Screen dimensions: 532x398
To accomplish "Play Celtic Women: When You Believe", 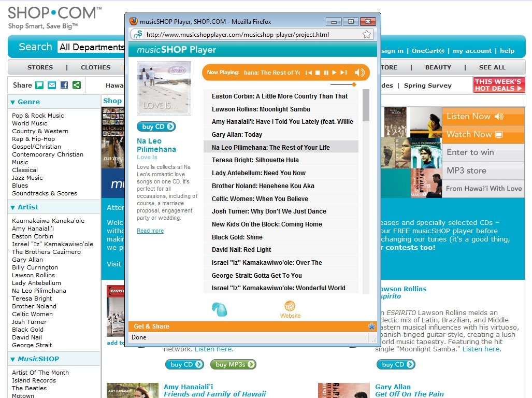I will [281, 199].
